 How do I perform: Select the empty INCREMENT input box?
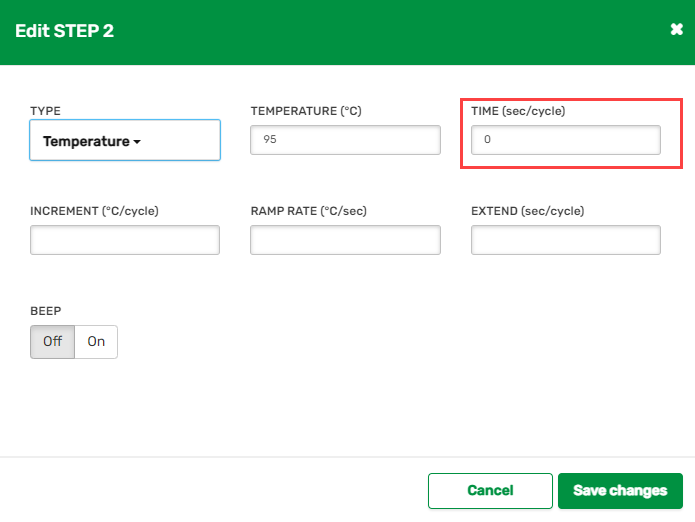coord(124,240)
